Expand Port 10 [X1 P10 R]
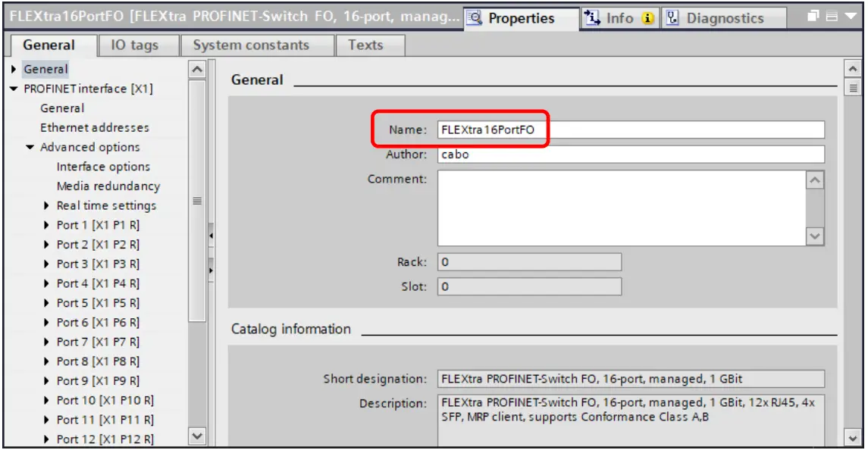This screenshot has width=868, height=450. coord(46,400)
